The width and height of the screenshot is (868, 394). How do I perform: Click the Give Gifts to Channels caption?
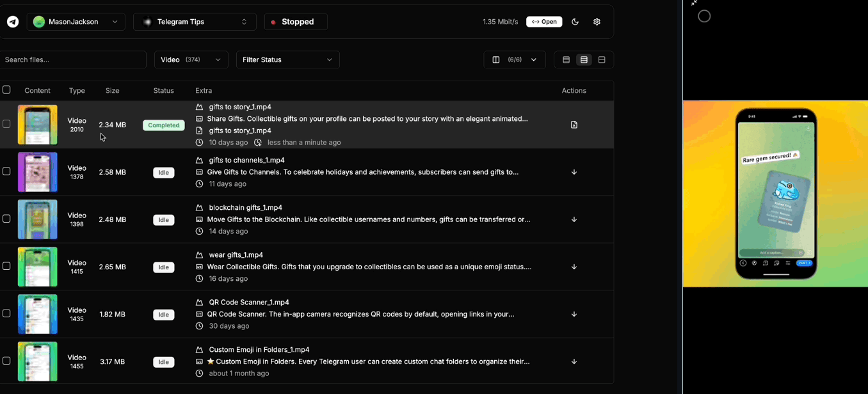pyautogui.click(x=363, y=172)
